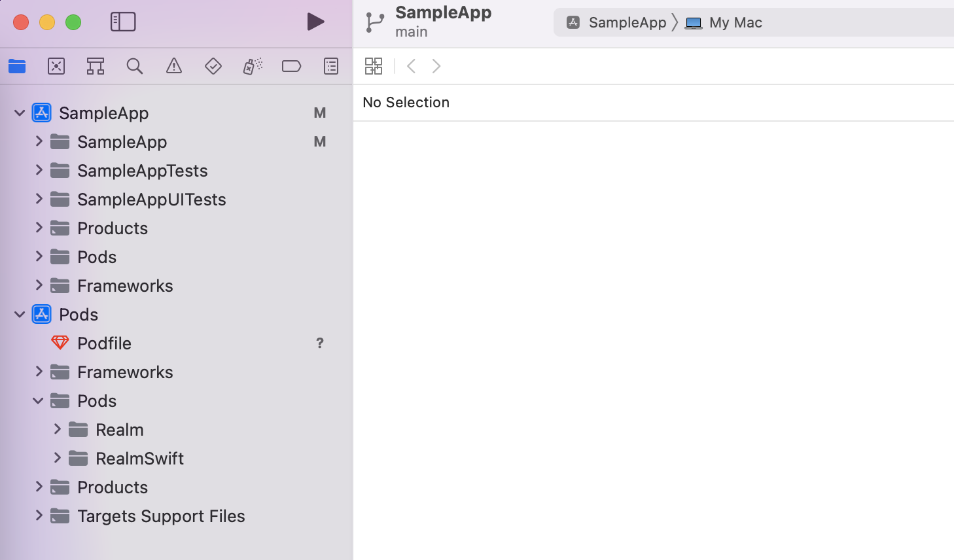The width and height of the screenshot is (954, 560).
Task: Switch to the Symbol navigator
Action: click(x=96, y=66)
